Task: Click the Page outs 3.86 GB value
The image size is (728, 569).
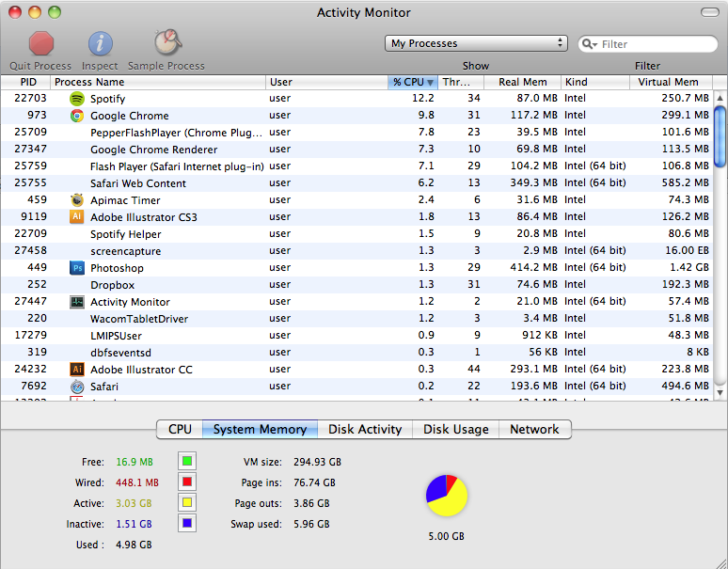Action: (311, 503)
